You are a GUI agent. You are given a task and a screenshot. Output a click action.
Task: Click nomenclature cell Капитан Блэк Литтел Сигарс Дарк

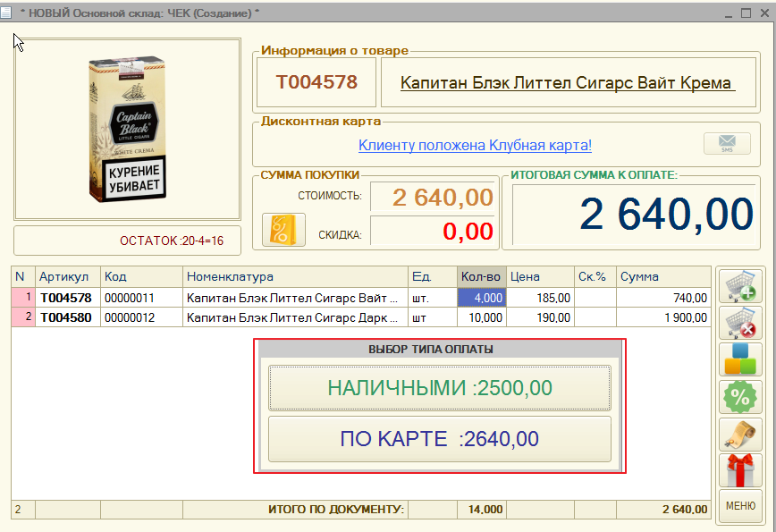(295, 317)
